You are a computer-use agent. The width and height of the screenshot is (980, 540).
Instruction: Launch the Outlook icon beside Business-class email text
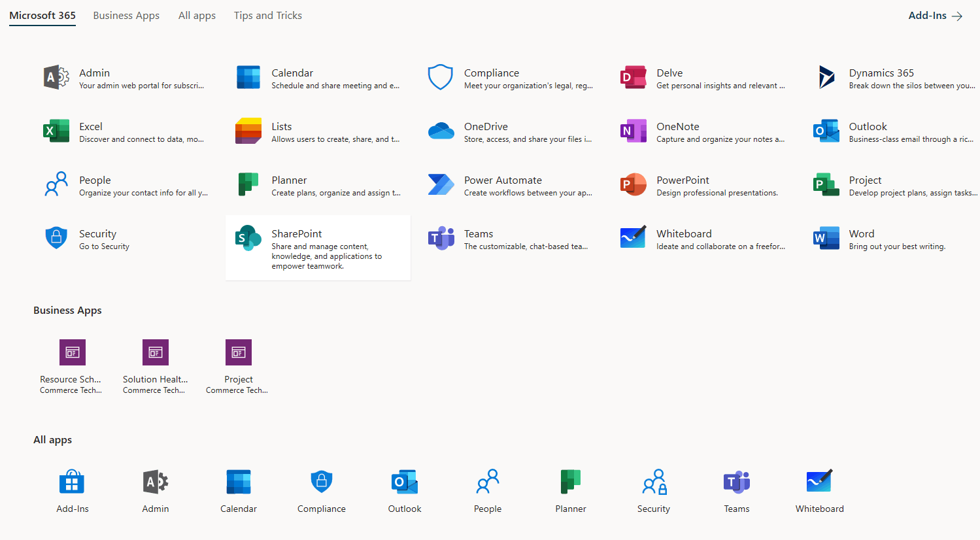click(x=826, y=131)
